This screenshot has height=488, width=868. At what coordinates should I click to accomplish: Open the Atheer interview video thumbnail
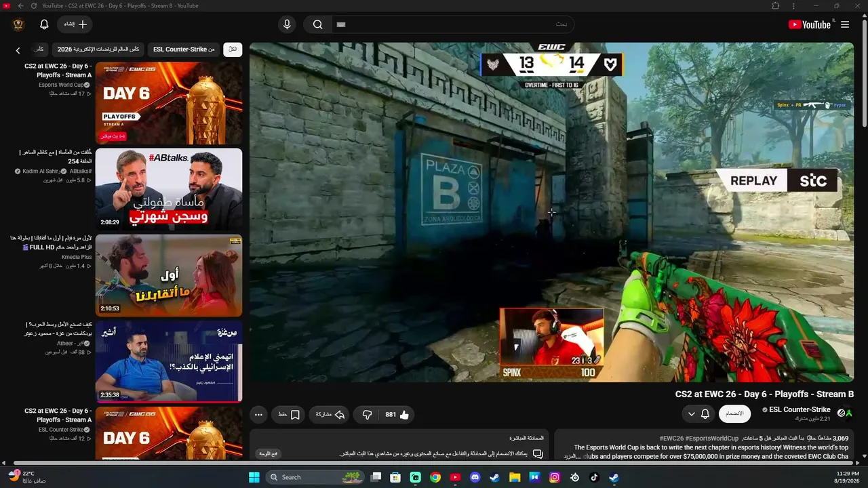pyautogui.click(x=169, y=361)
